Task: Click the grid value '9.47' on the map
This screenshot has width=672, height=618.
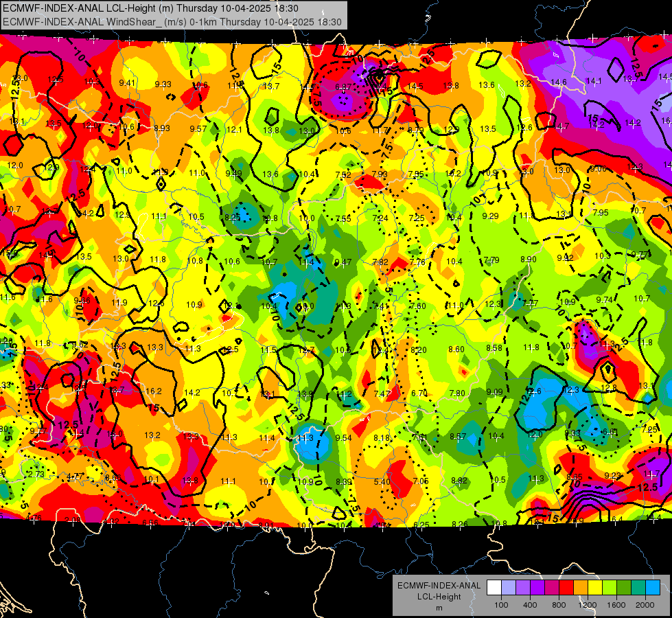Action: point(343,262)
